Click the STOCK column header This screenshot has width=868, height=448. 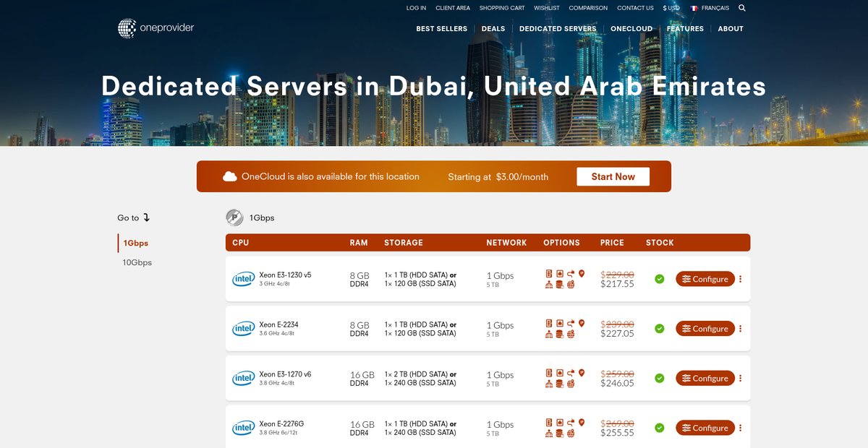pyautogui.click(x=660, y=243)
